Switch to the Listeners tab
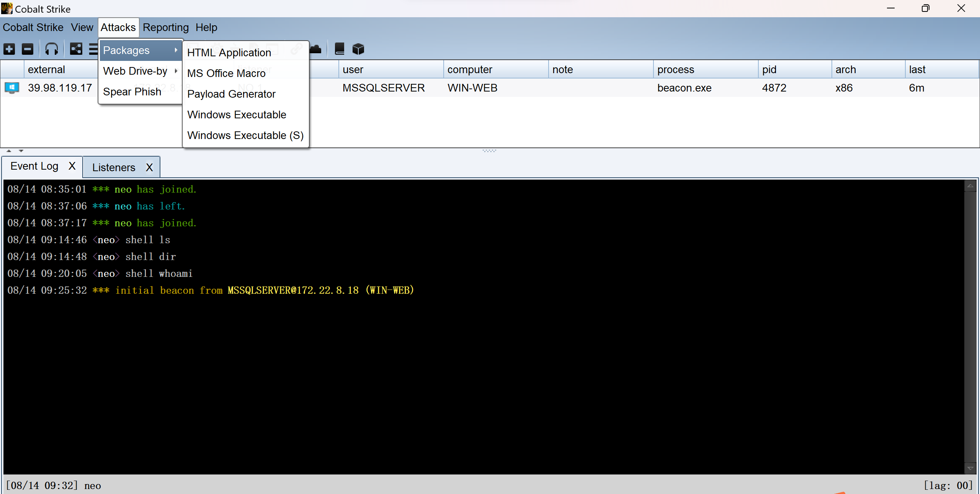This screenshot has width=980, height=494. click(x=114, y=167)
